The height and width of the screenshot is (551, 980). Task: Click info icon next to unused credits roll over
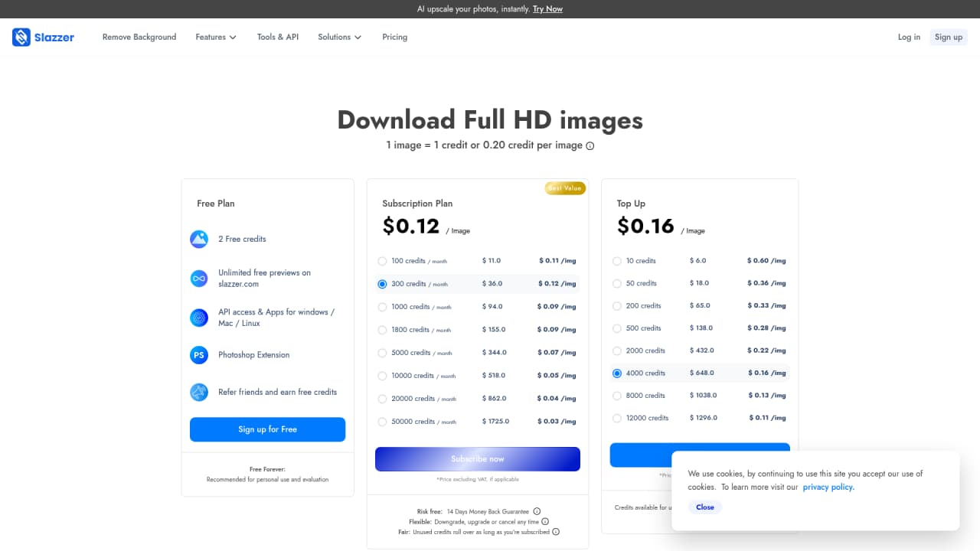pos(556,532)
